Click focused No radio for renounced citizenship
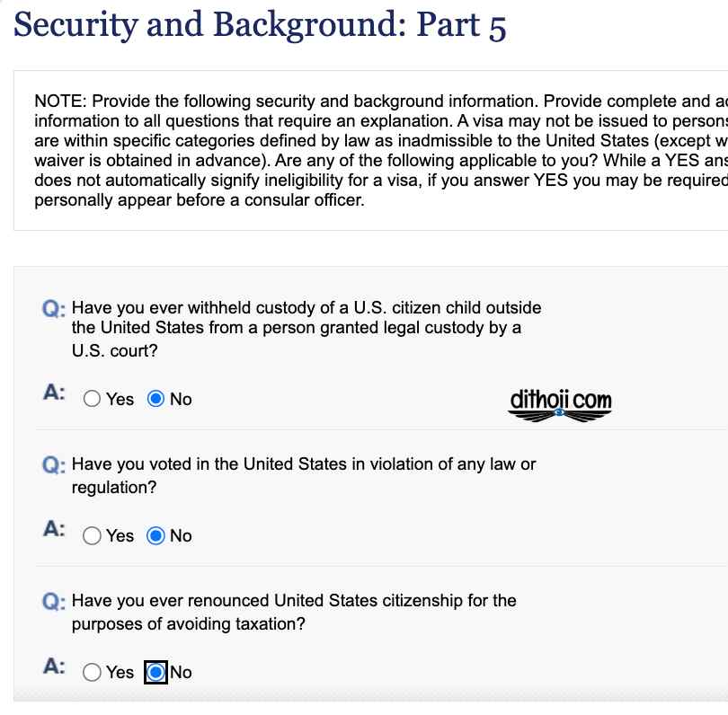The width and height of the screenshot is (728, 715). coord(155,672)
